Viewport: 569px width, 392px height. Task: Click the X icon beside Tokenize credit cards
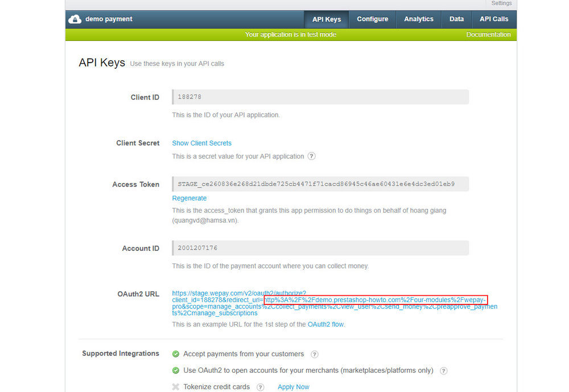[176, 387]
